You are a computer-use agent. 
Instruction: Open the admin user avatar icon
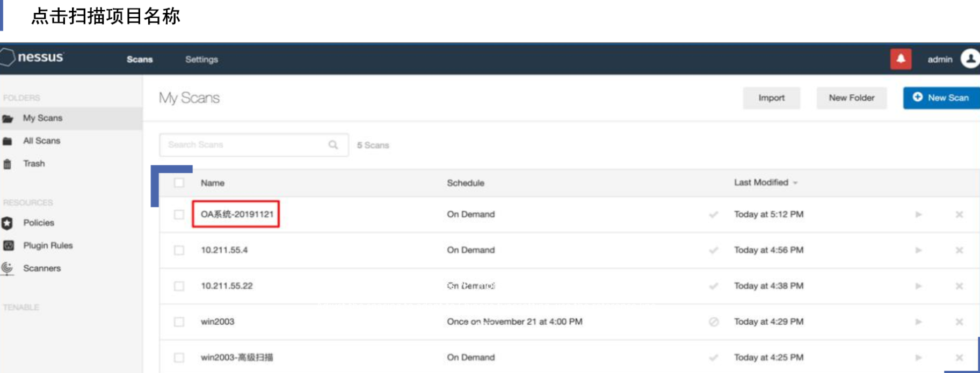970,58
